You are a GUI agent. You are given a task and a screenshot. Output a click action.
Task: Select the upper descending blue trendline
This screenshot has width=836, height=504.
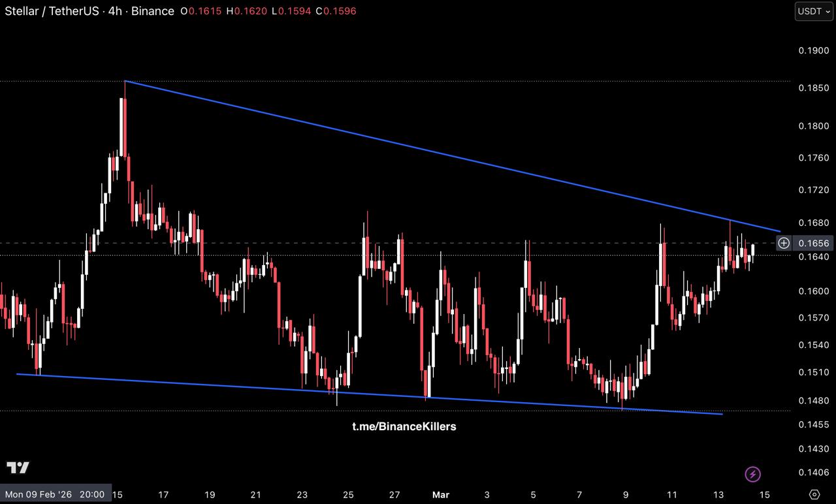point(451,155)
